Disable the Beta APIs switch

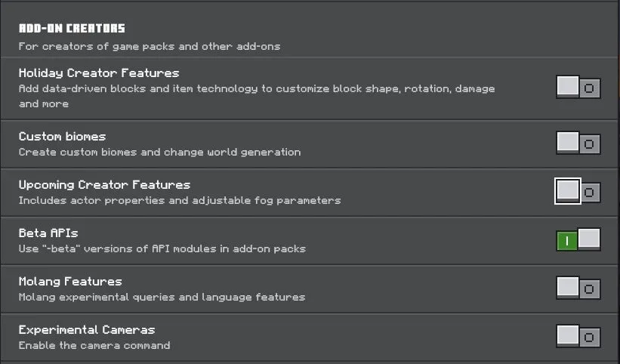pyautogui.click(x=578, y=239)
